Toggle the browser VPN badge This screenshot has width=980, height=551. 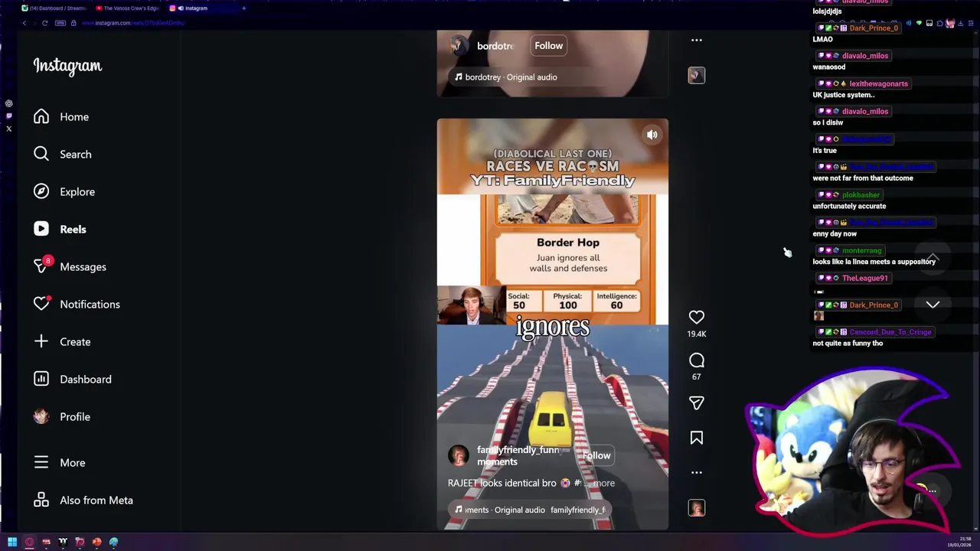pos(61,23)
